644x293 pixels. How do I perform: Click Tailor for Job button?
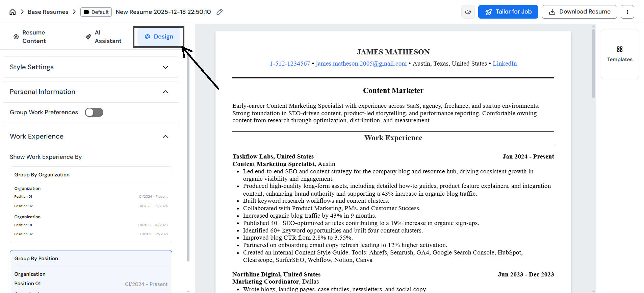tap(508, 12)
